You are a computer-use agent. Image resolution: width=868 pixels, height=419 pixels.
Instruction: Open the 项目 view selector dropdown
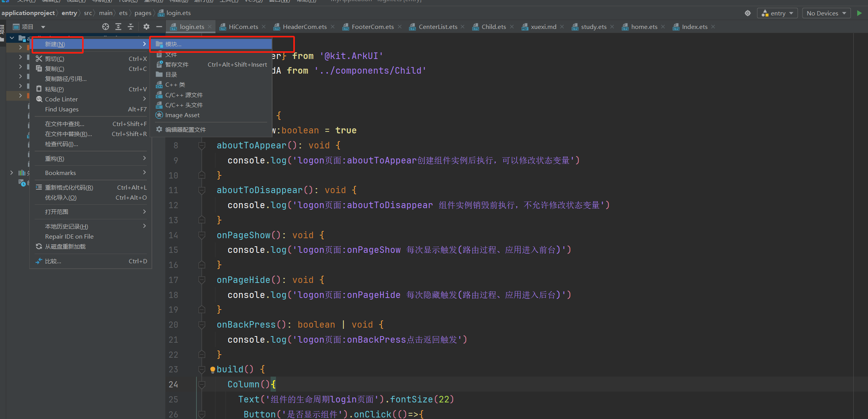point(43,27)
